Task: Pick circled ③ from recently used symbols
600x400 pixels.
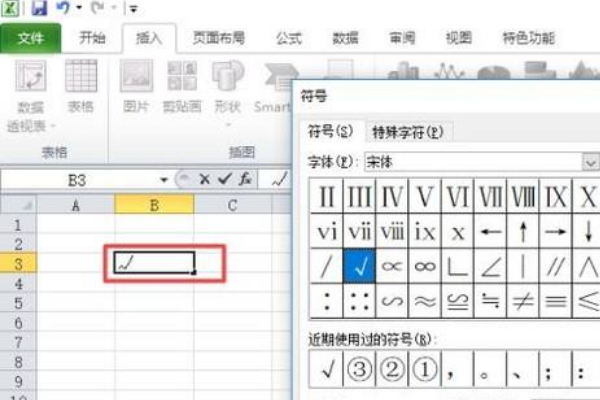Action: point(359,369)
